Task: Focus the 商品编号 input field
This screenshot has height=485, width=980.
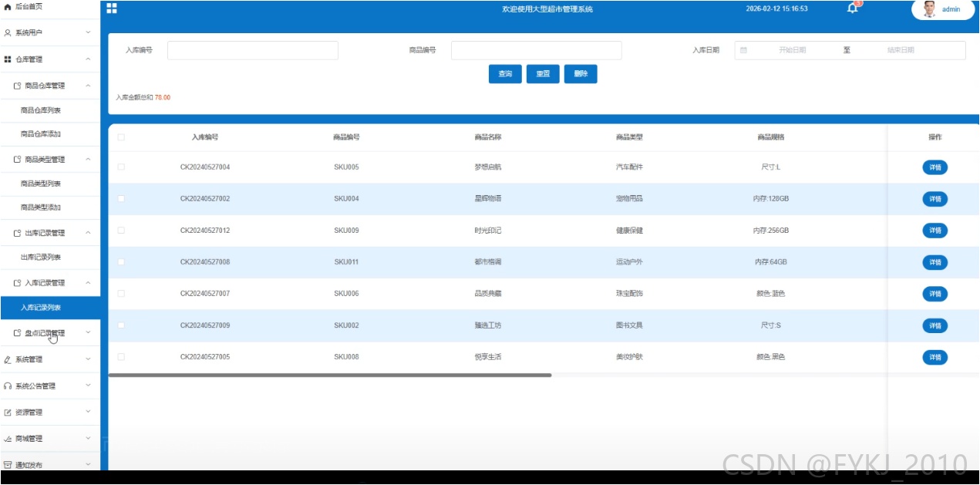Action: [x=537, y=50]
